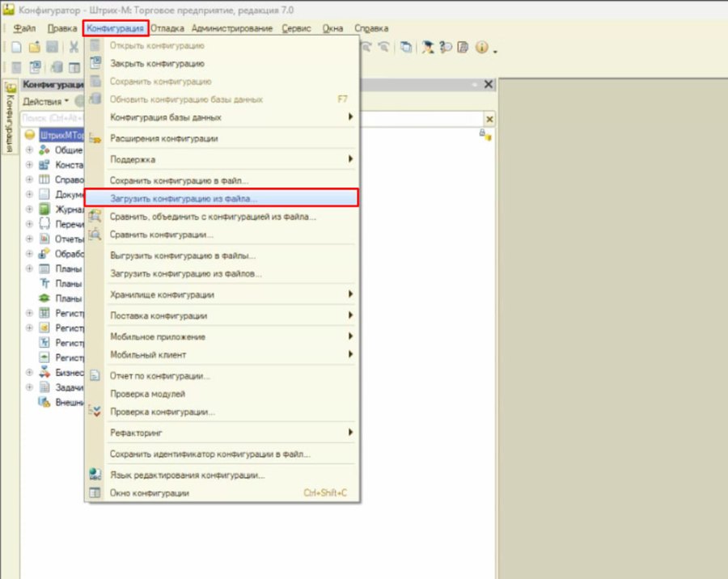Click the syntax assistant icon on the toolbar
Viewport: 728px width, 579px height.
point(428,47)
